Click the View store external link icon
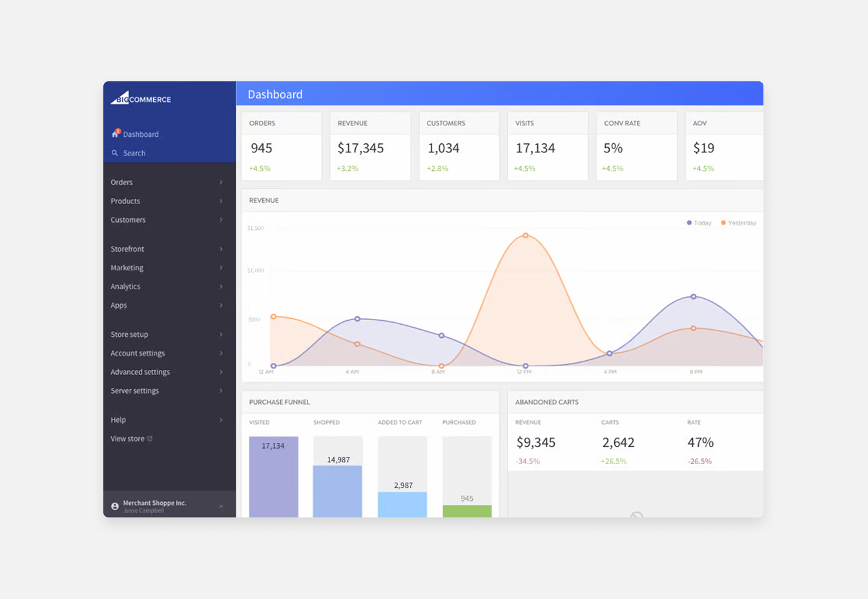 150,439
